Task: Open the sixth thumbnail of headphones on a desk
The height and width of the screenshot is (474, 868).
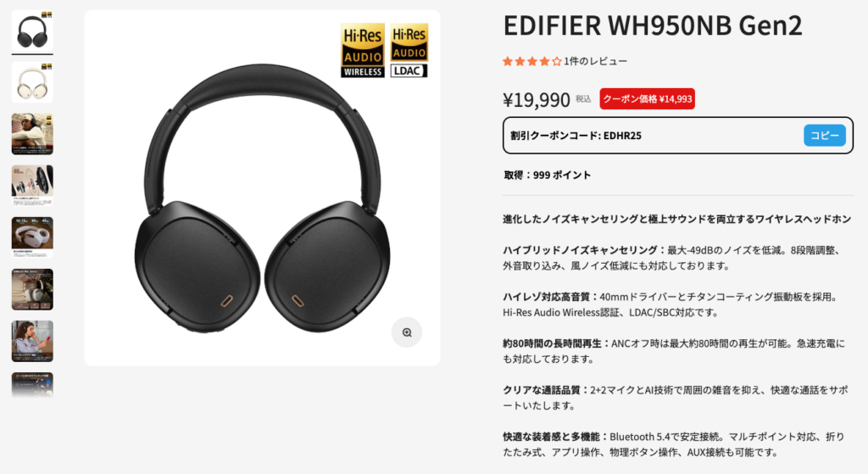Action: coord(33,290)
